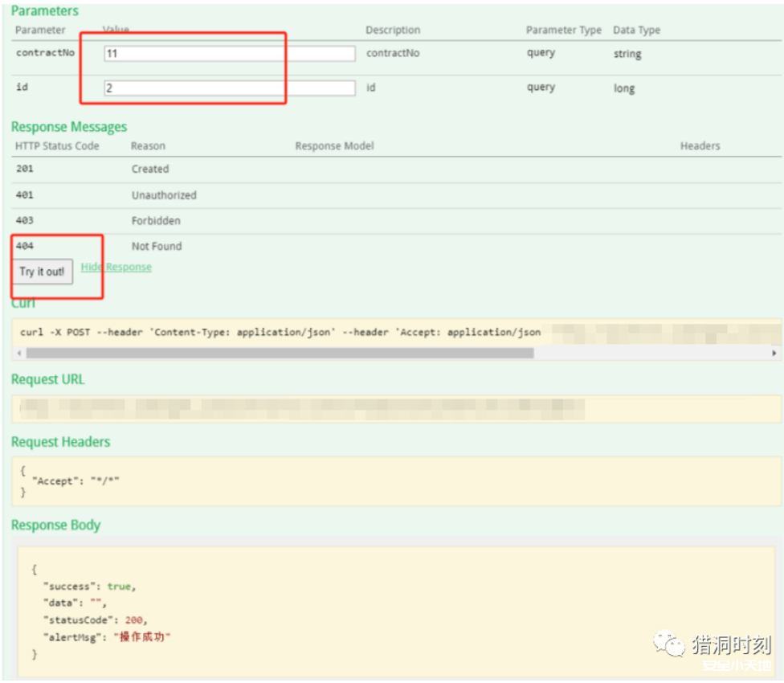Viewport: 784px width, 683px height.
Task: Click the Not Found reason text
Action: pos(157,247)
